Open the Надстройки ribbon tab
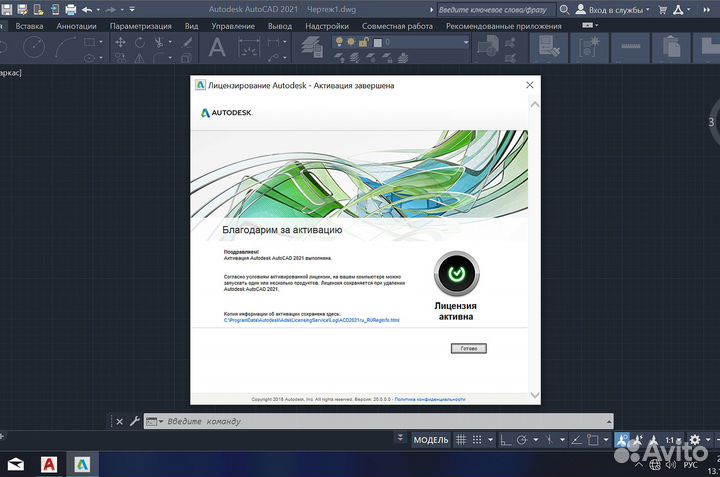 tap(327, 26)
